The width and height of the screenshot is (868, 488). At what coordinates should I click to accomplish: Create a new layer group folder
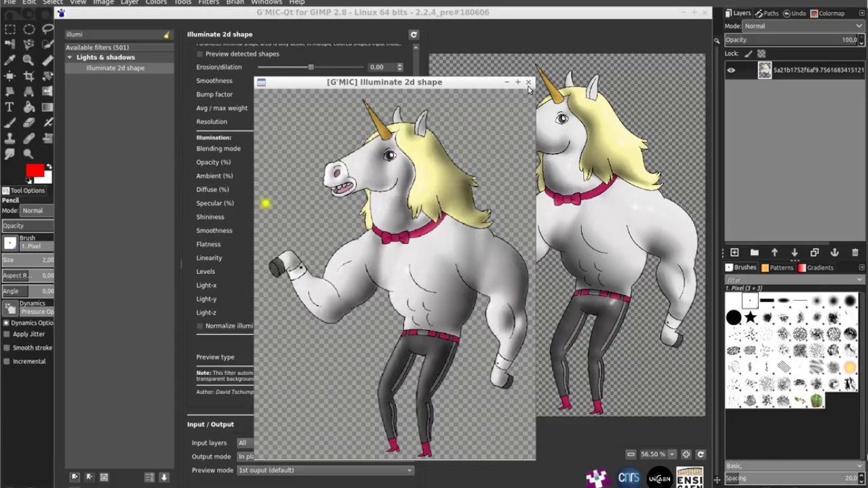coord(754,252)
